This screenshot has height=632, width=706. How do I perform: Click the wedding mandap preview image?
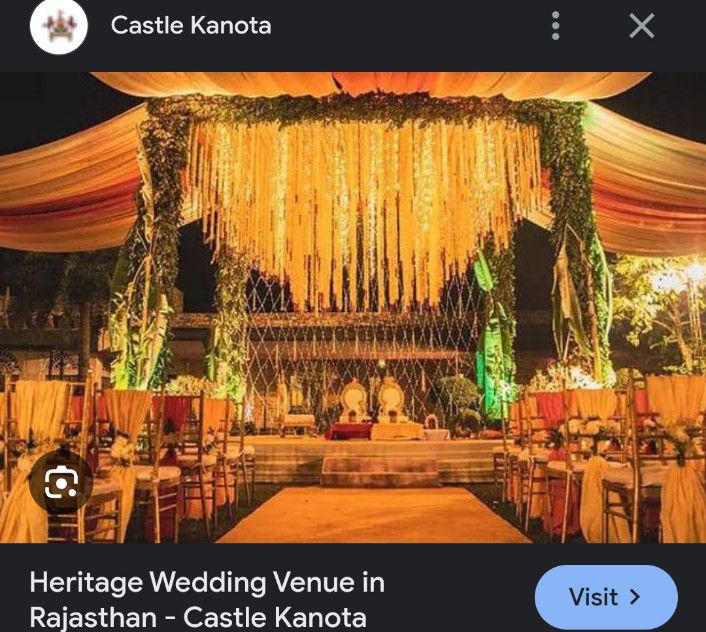pyautogui.click(x=353, y=307)
